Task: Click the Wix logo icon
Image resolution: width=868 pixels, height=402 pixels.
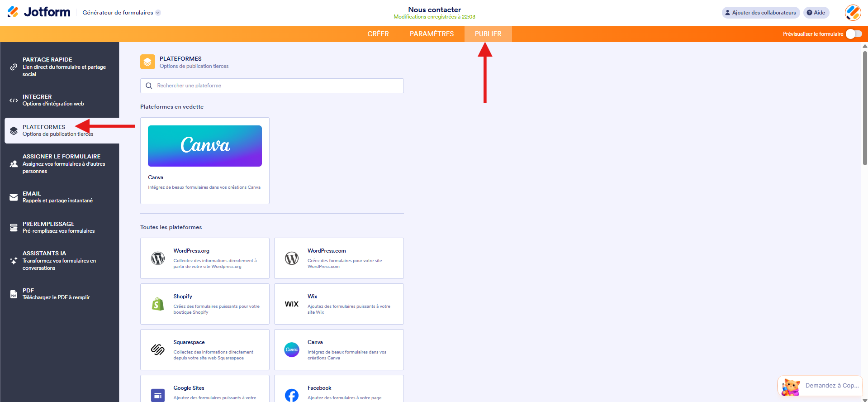Action: (x=292, y=304)
